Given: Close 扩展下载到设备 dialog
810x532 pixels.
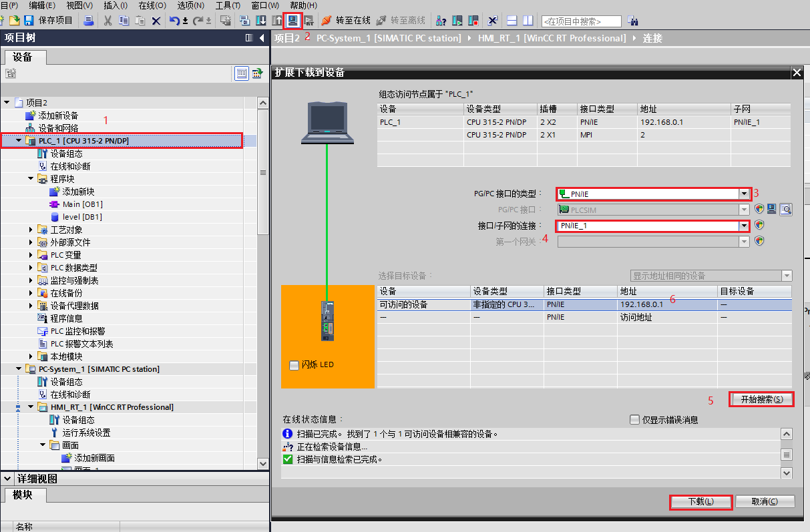Looking at the screenshot, I should click(796, 72).
